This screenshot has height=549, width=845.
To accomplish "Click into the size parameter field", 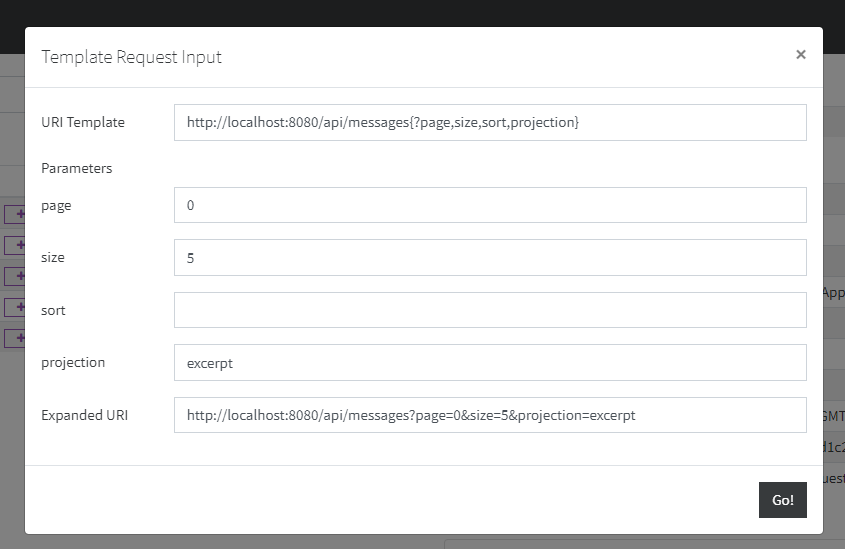I will pyautogui.click(x=490, y=257).
